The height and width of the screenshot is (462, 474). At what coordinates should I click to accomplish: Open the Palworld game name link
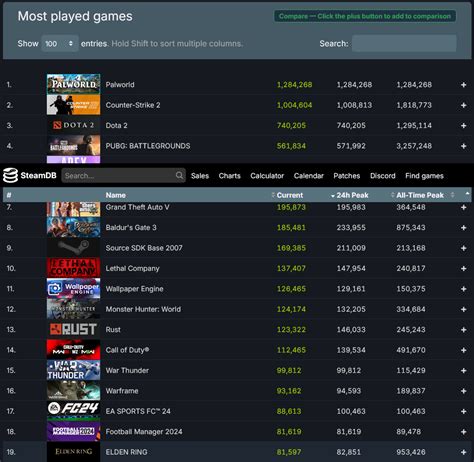tap(120, 85)
